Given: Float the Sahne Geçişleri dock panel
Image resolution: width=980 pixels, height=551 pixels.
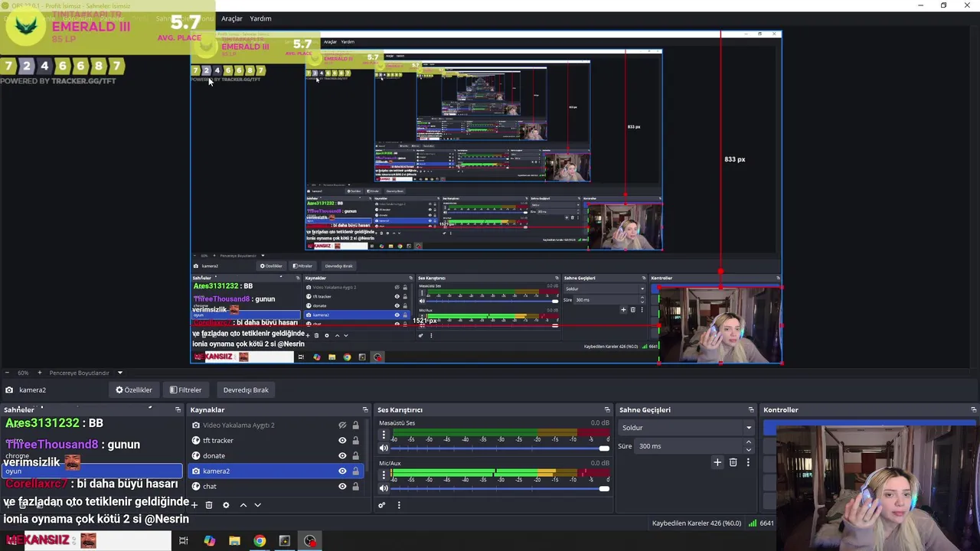Looking at the screenshot, I should (x=751, y=410).
